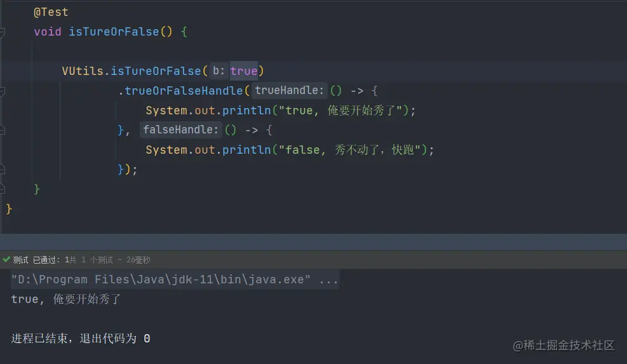The height and width of the screenshot is (364, 627).
Task: Click the green test-passed checkmark icon
Action: point(6,260)
